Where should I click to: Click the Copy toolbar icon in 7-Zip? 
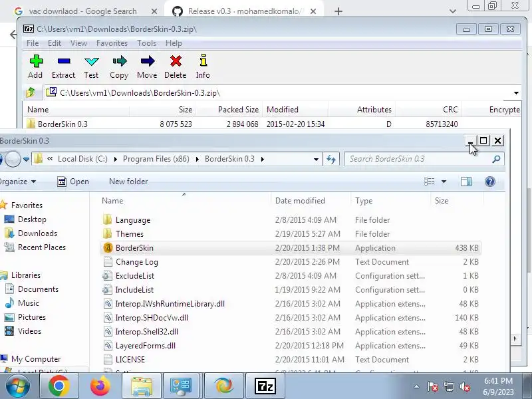tap(119, 61)
